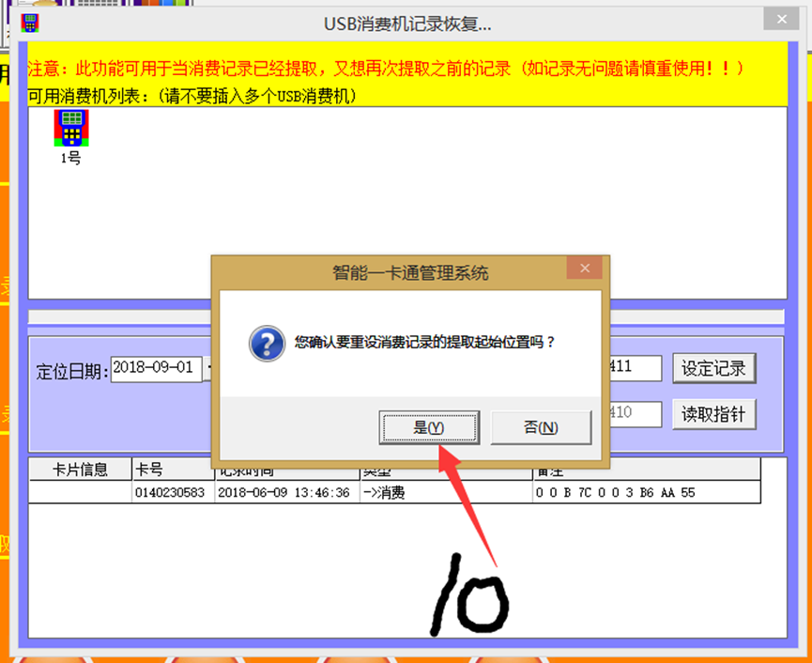This screenshot has width=812, height=663.
Task: Decline with the 否(N) button
Action: [540, 427]
